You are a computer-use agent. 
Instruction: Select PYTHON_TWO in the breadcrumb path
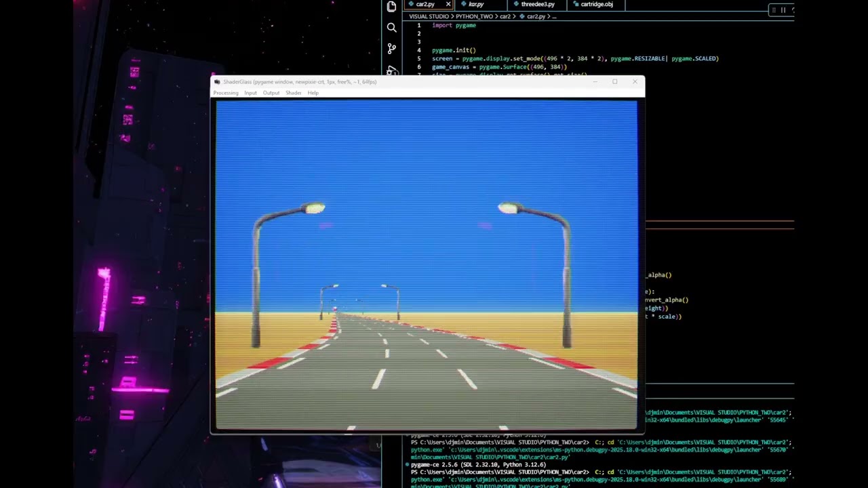474,16
